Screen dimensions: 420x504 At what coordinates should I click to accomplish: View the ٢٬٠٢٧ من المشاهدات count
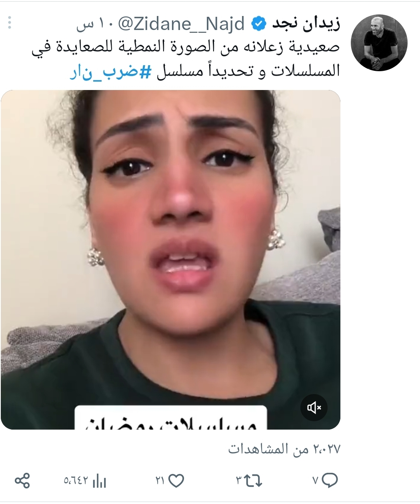[284, 449]
